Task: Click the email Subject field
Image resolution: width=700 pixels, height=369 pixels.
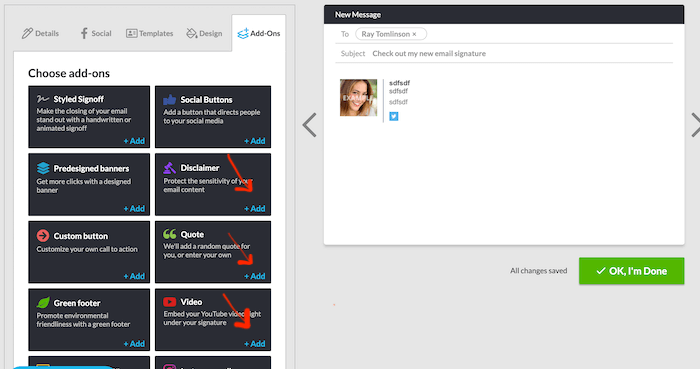Action: (504, 54)
